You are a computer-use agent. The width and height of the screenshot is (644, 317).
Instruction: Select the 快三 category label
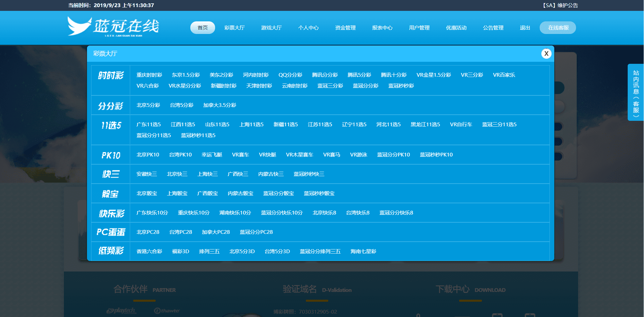(110, 174)
